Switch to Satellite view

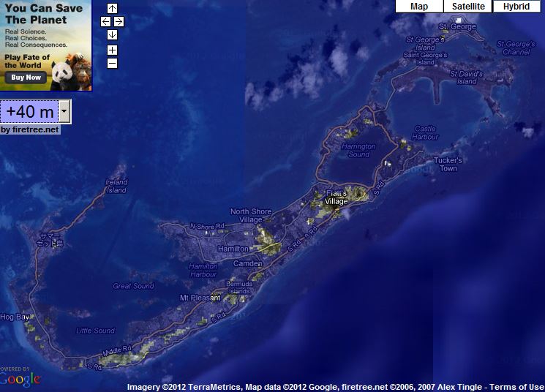[468, 7]
